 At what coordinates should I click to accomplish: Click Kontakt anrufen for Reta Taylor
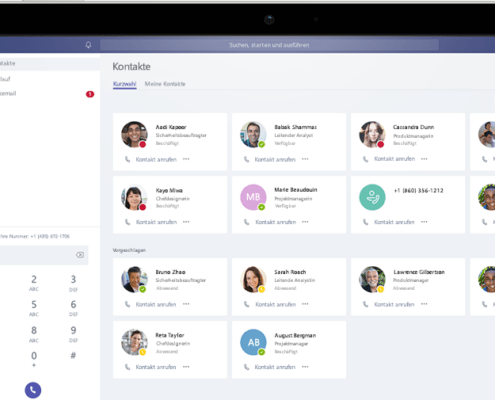(x=156, y=367)
